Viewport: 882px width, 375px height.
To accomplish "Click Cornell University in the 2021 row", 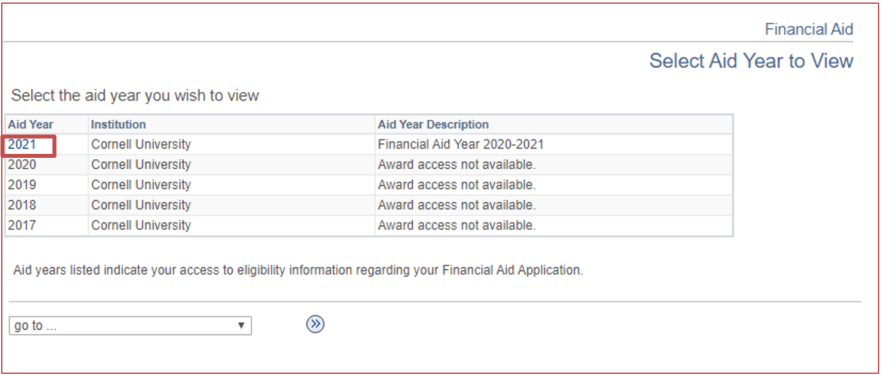I will point(141,144).
